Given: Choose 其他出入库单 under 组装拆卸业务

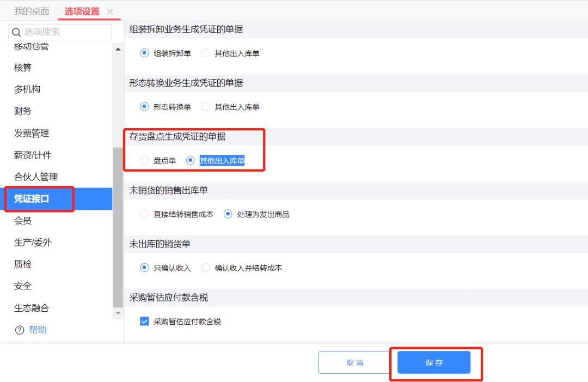Looking at the screenshot, I should (205, 53).
